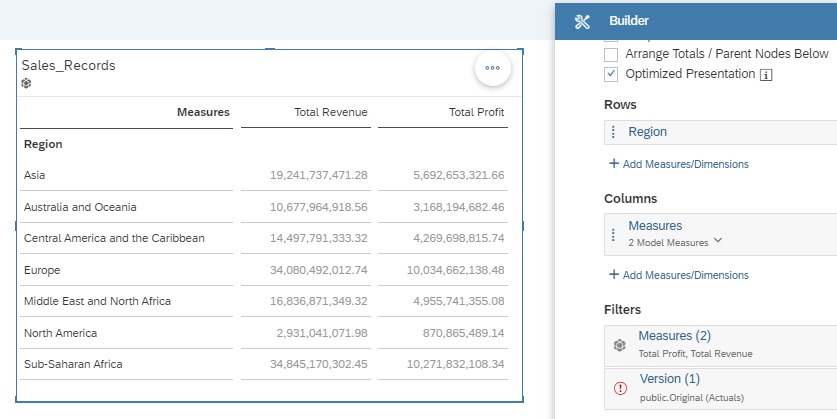Click Europe revenue 34,080,492,012.74
The height and width of the screenshot is (419, 837).
coord(319,270)
